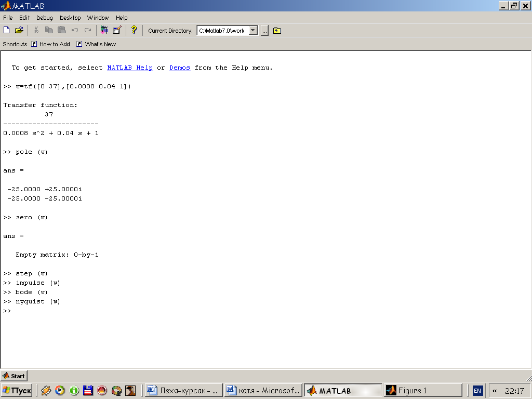Screen dimensions: 532x399
Task: Click the last quick launch icon
Action: (x=130, y=391)
